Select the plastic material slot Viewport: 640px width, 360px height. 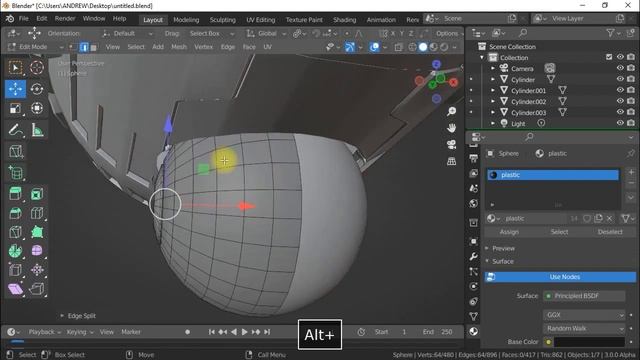point(553,175)
